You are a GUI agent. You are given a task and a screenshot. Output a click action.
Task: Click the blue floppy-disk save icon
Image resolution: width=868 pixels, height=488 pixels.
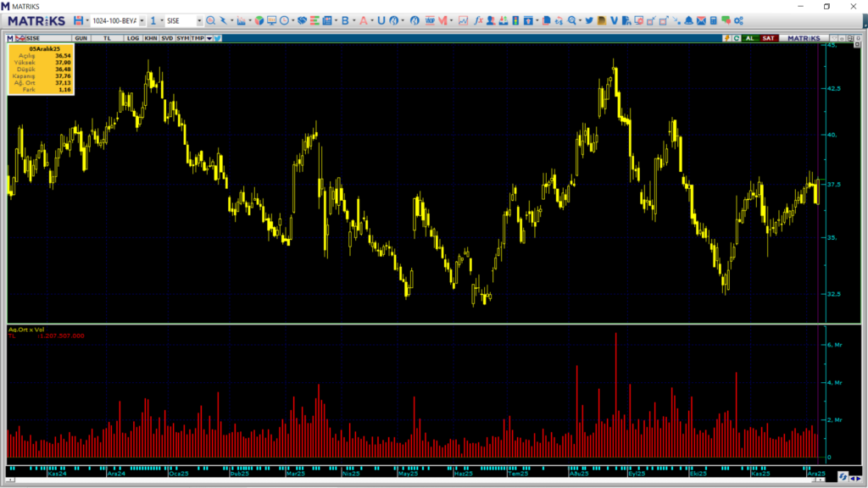(x=78, y=20)
